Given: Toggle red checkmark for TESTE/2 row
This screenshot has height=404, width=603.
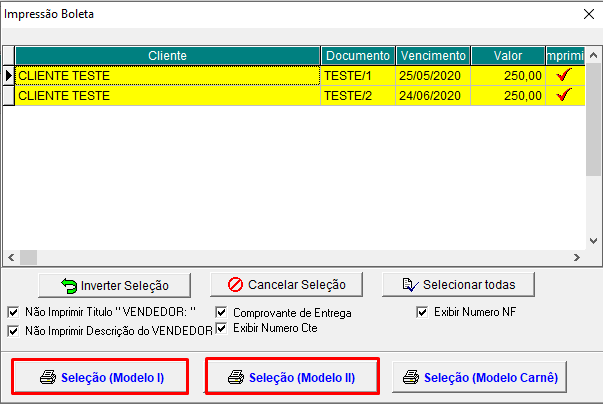Looking at the screenshot, I should click(x=564, y=95).
